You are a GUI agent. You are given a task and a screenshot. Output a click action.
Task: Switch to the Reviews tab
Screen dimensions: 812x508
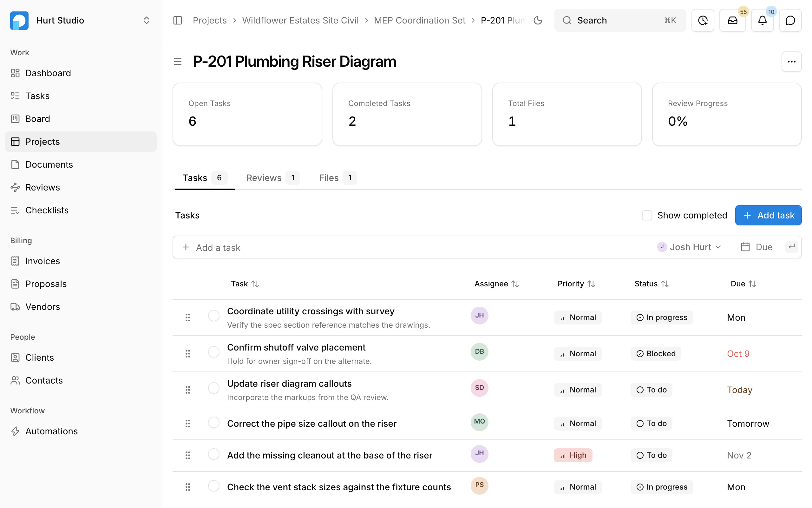coord(273,178)
